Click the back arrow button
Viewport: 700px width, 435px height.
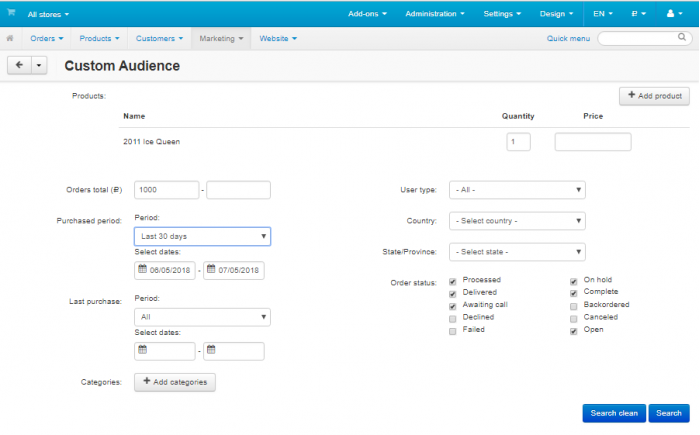coord(19,65)
